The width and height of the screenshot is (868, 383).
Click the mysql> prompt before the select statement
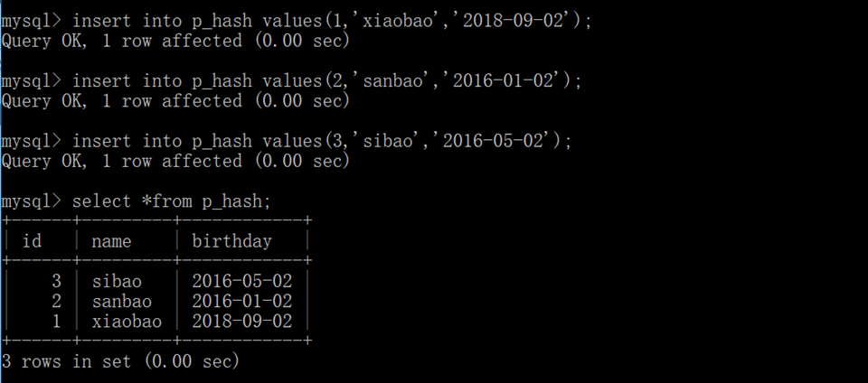coord(32,201)
